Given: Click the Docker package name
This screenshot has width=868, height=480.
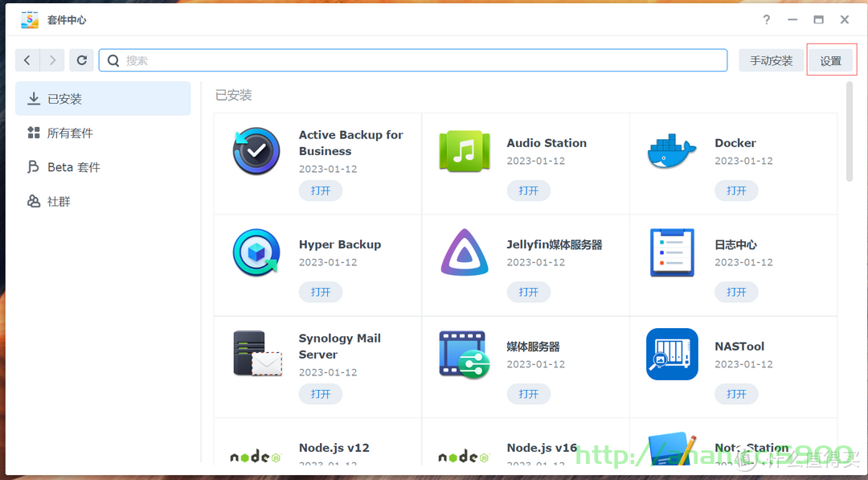Looking at the screenshot, I should pos(735,143).
